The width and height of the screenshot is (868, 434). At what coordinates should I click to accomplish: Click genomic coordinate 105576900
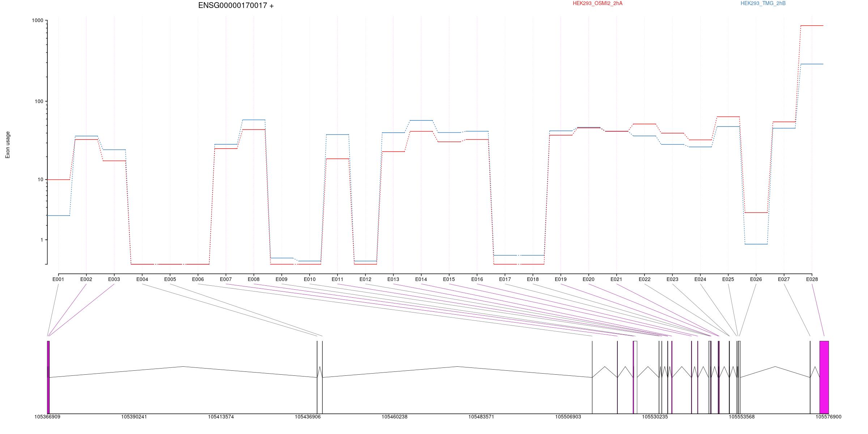(x=829, y=417)
